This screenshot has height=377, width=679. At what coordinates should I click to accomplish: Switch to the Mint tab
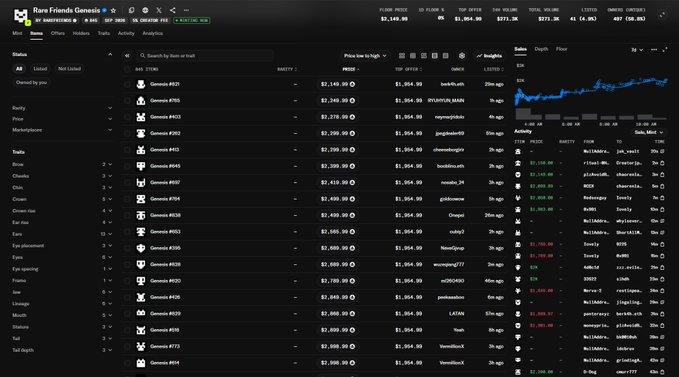17,33
